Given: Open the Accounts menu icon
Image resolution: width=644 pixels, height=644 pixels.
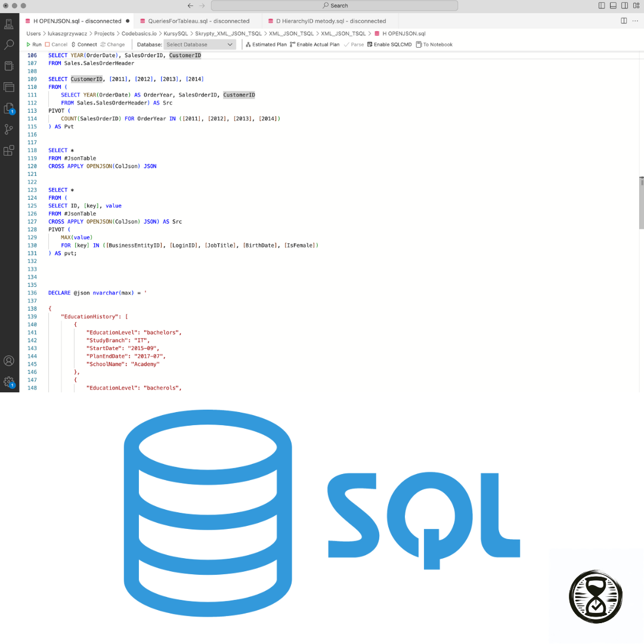Looking at the screenshot, I should tap(9, 361).
